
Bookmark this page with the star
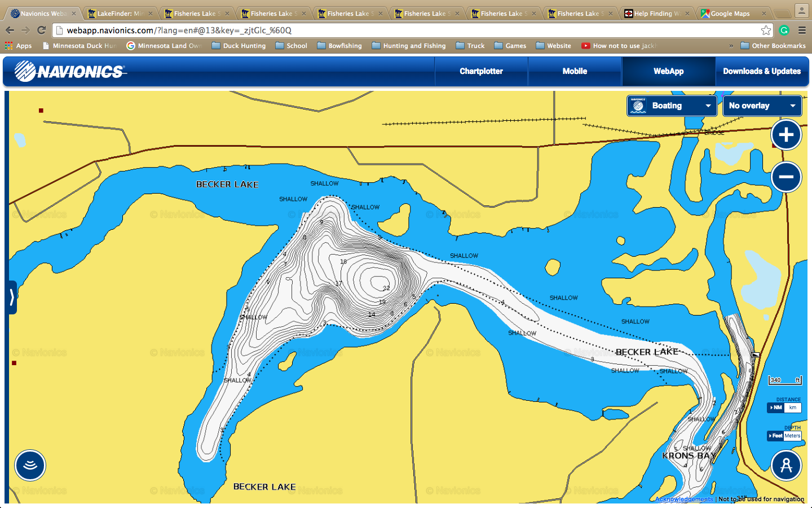[766, 30]
